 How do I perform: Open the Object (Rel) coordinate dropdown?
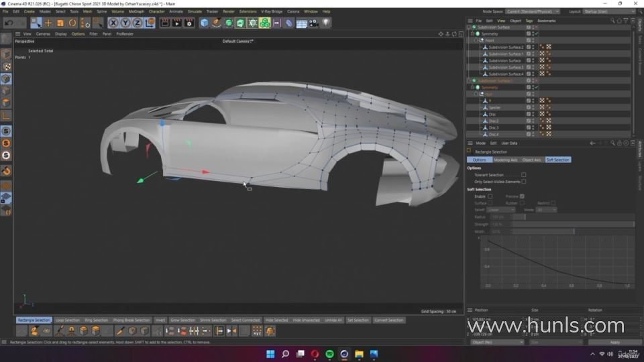click(x=497, y=342)
